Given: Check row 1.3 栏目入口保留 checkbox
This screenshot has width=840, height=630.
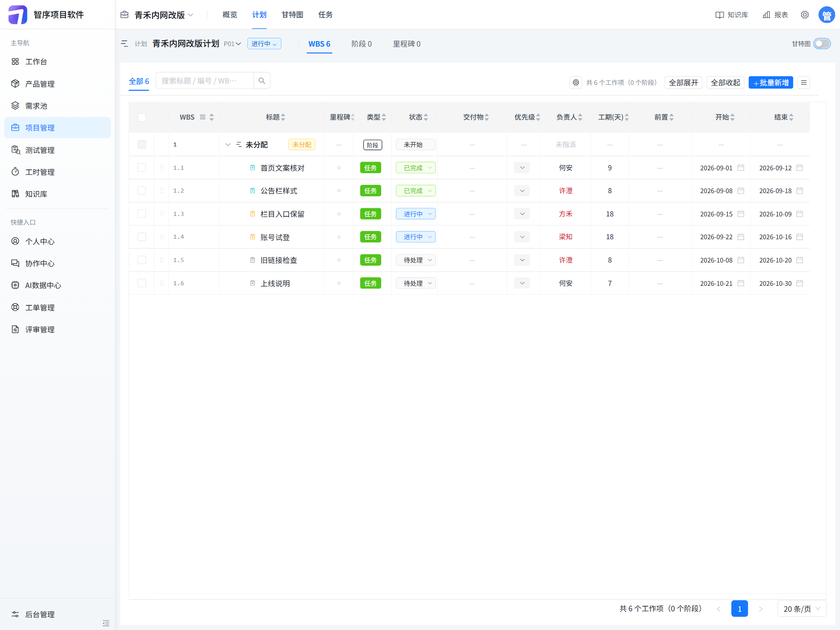Looking at the screenshot, I should tap(142, 214).
